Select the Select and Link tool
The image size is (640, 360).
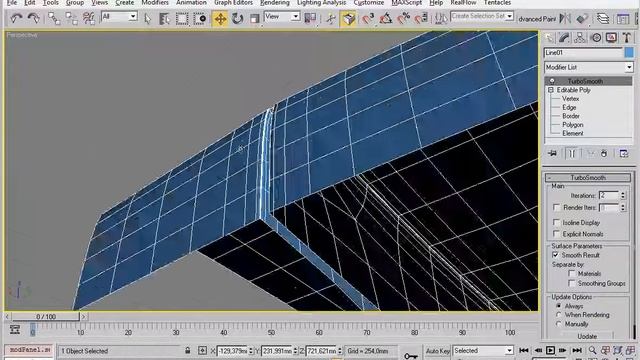(54, 18)
